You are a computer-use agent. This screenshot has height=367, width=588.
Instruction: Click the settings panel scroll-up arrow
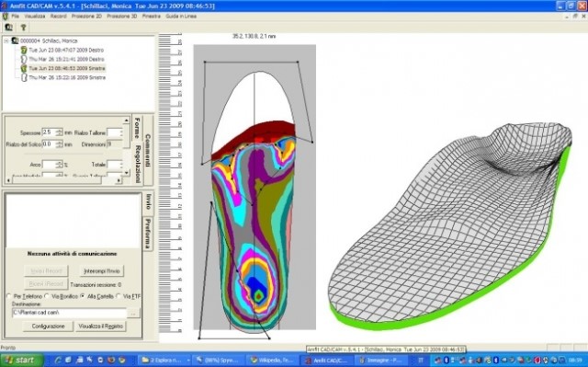click(127, 120)
